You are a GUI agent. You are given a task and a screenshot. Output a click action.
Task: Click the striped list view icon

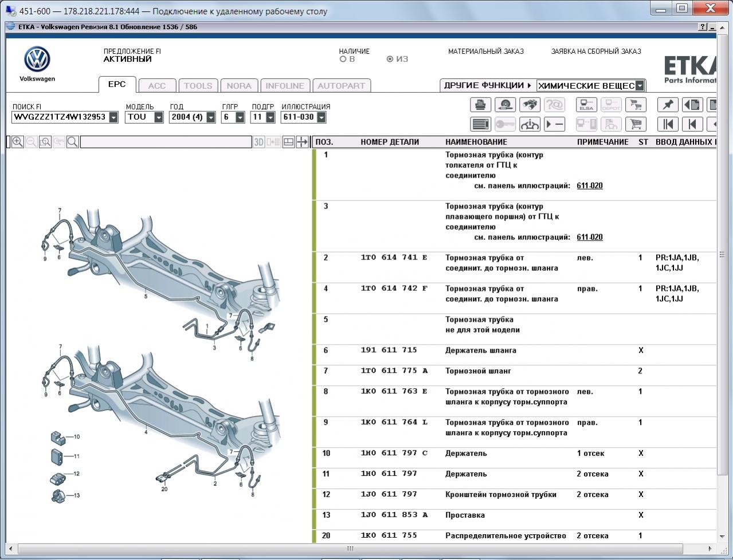(x=480, y=124)
